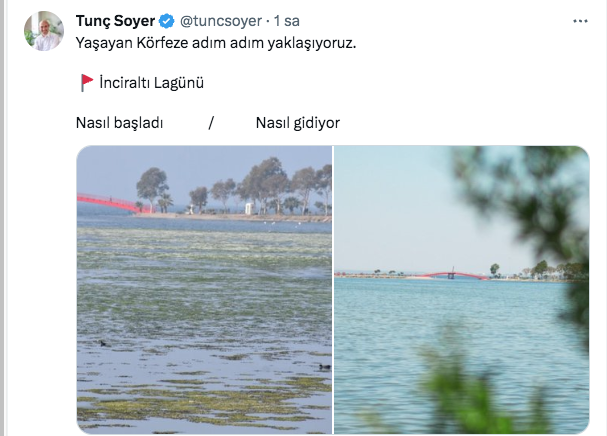Open Tunç Soyer's profile avatar
The height and width of the screenshot is (436, 607).
click(x=44, y=31)
